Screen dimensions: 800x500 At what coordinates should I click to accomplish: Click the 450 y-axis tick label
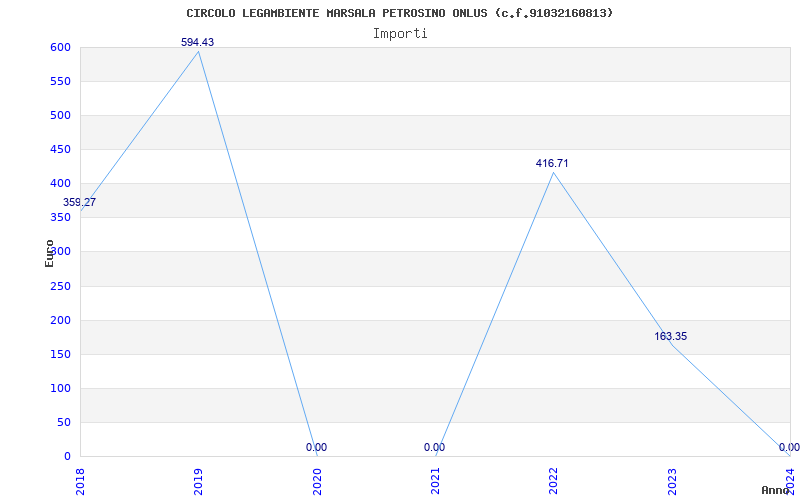pyautogui.click(x=60, y=149)
